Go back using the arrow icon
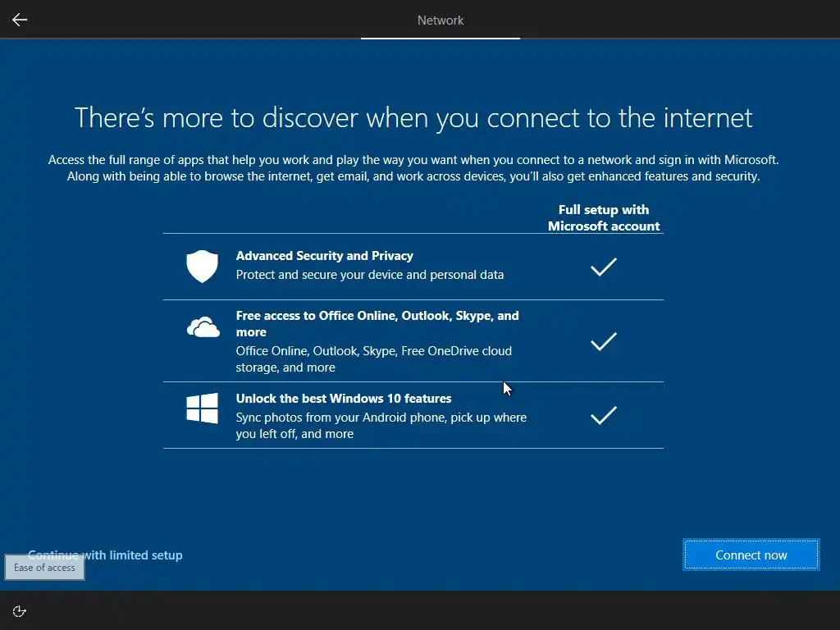The width and height of the screenshot is (840, 630). [20, 20]
